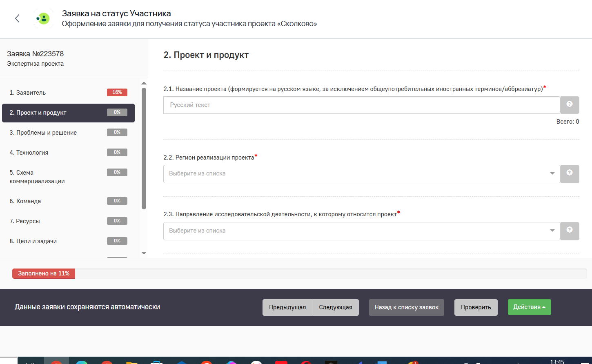Screen dimensions: 592x364
Task: Open help for field 2.1 project name
Action: coord(570,105)
